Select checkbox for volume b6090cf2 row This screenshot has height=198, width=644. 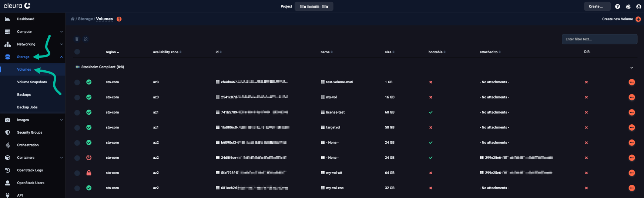click(x=77, y=143)
